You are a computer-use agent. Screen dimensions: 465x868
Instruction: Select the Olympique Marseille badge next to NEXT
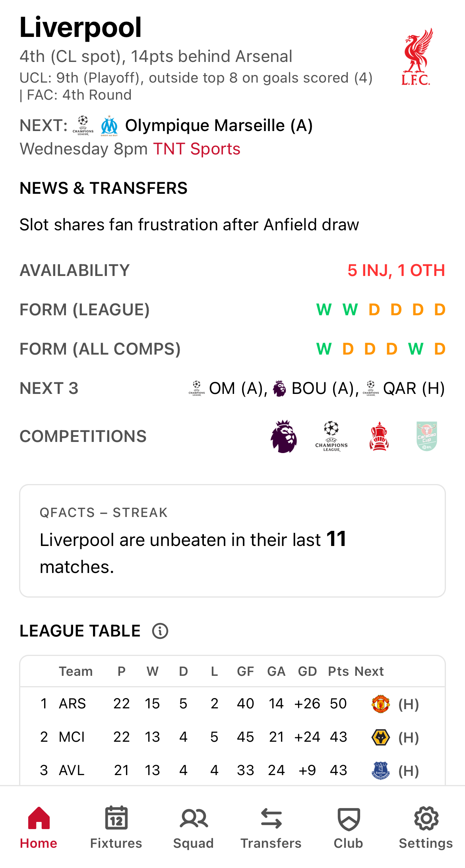tap(109, 125)
